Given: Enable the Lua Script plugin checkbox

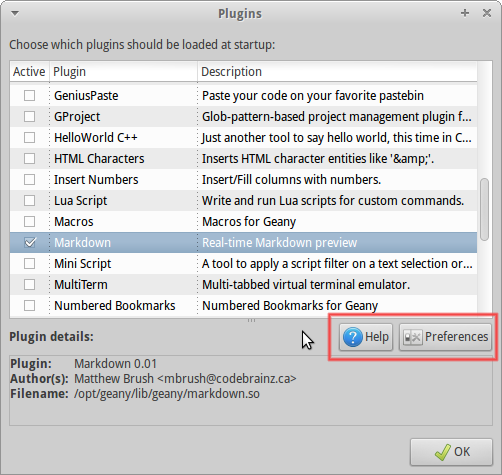Looking at the screenshot, I should coord(30,201).
